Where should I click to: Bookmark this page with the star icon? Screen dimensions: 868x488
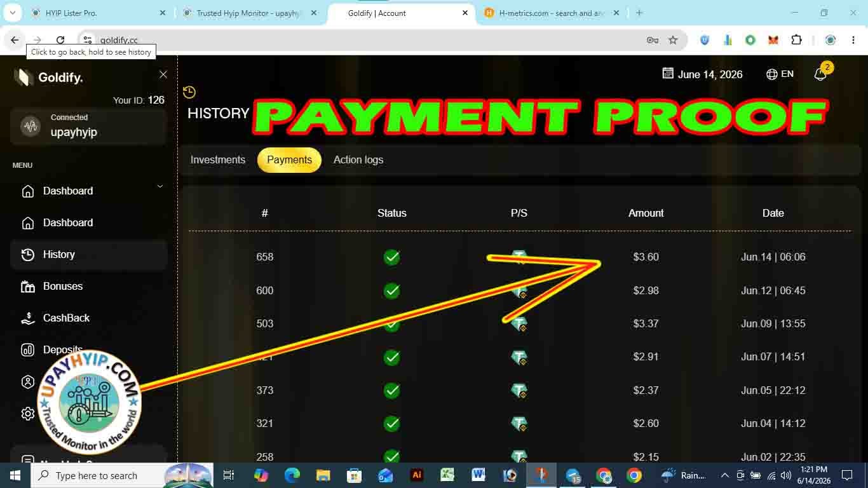coord(673,40)
